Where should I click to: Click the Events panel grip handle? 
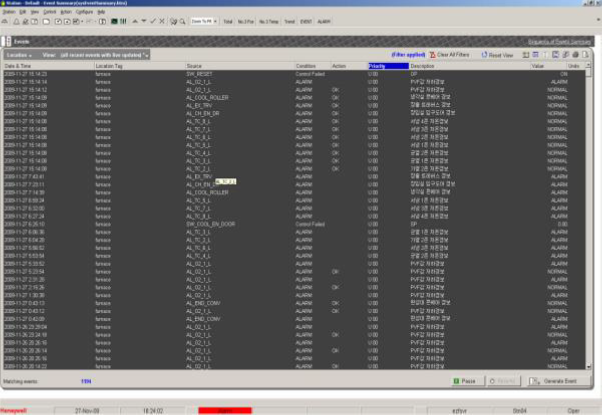(8, 41)
